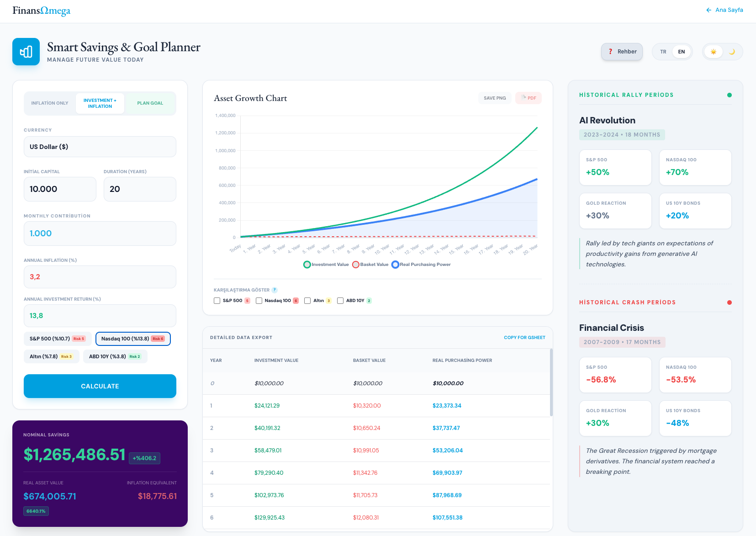Click the blue Real Purchasing Power legend marker
Viewport: 756px width, 536px height.
[x=395, y=264]
